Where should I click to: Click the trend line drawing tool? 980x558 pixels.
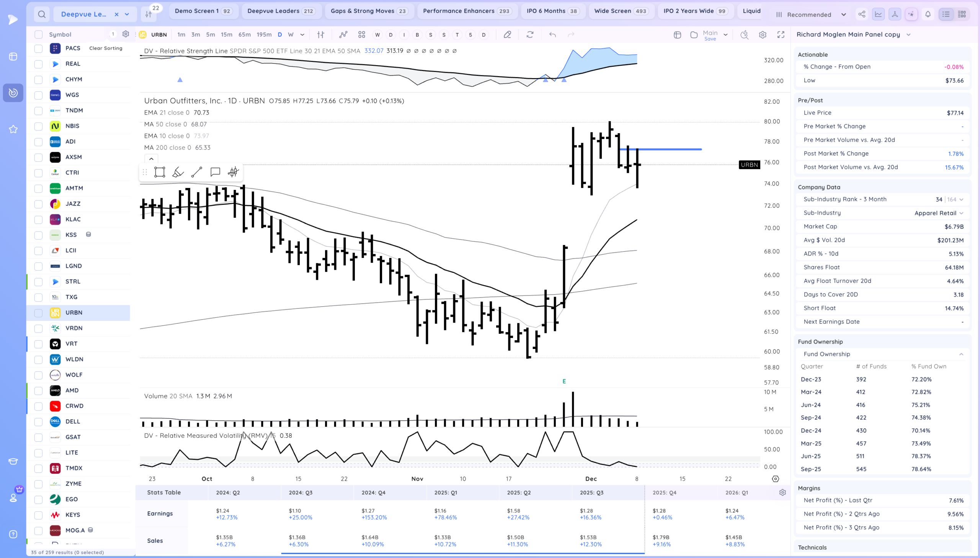pos(197,172)
